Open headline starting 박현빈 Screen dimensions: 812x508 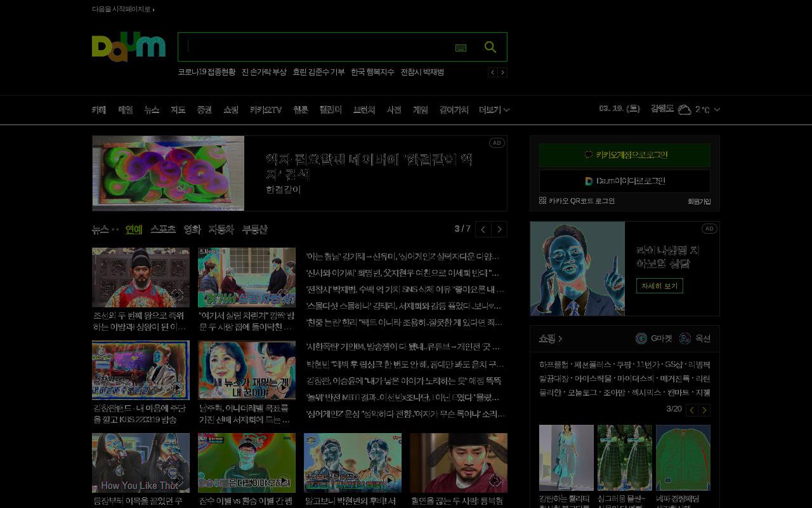405,364
